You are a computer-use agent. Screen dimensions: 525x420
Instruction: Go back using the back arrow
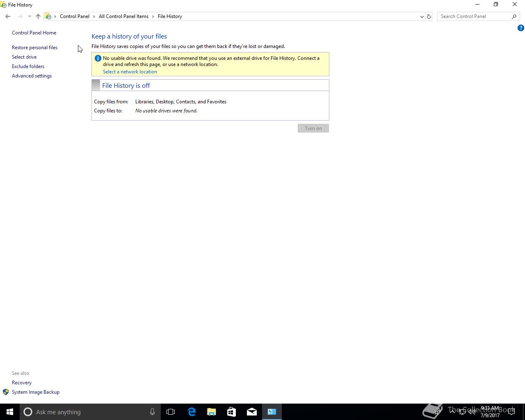(x=8, y=16)
